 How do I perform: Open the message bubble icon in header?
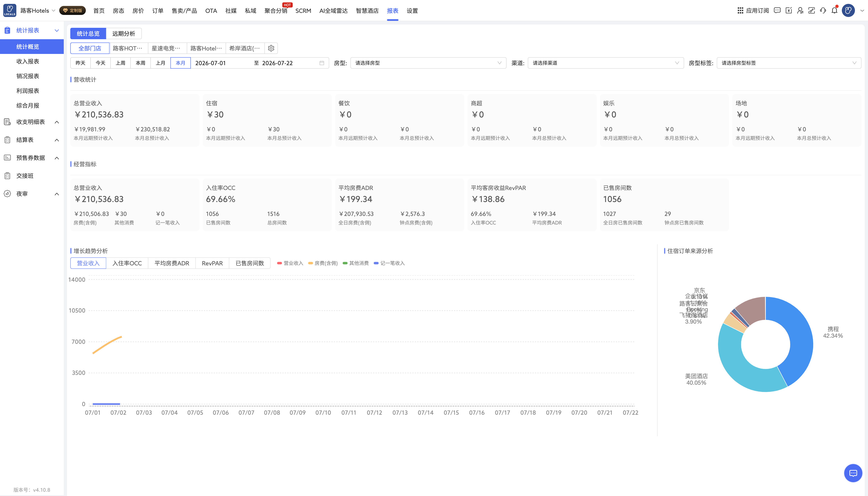(777, 11)
